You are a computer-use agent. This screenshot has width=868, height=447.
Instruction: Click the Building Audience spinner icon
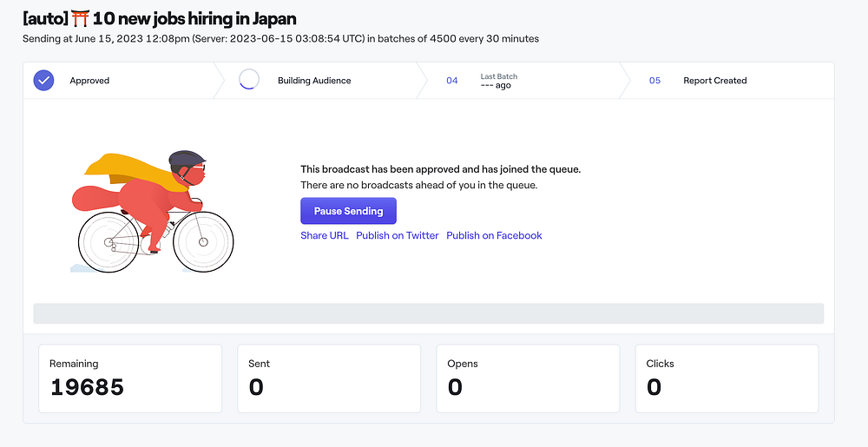[249, 81]
